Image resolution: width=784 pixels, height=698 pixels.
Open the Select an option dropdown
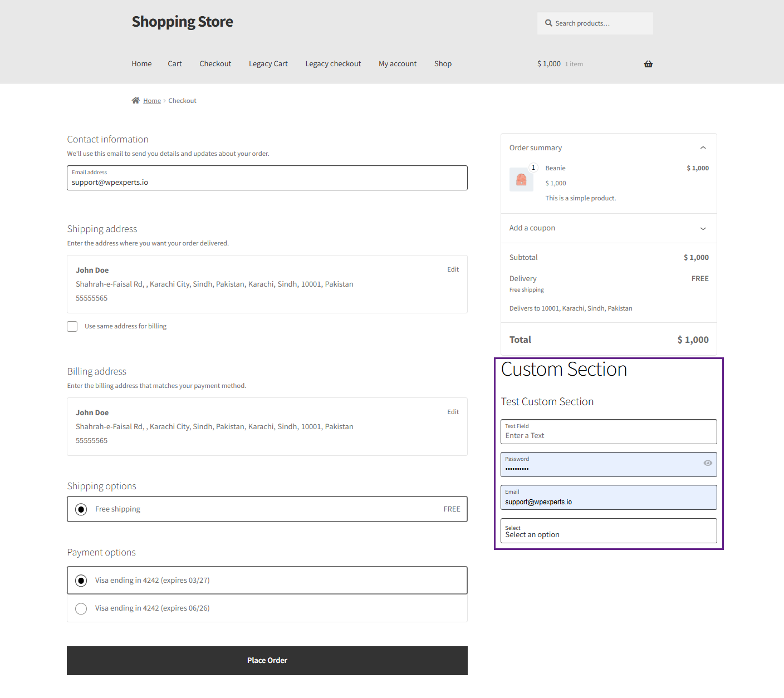(608, 531)
